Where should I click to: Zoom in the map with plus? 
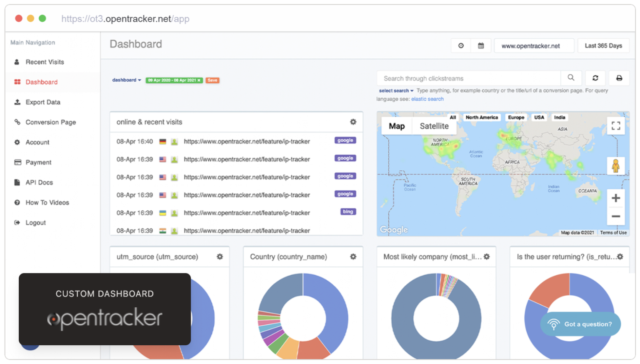(x=615, y=198)
